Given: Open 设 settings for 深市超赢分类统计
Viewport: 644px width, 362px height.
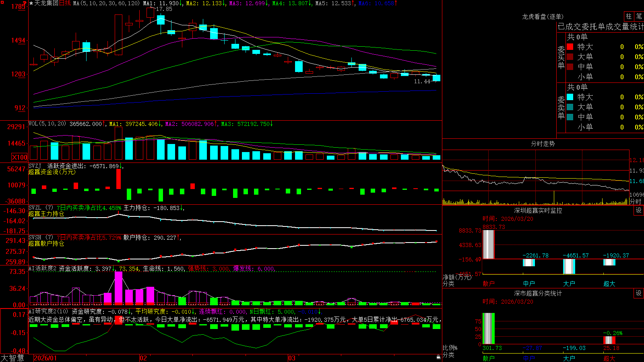Looking at the screenshot, I should coord(639,293).
